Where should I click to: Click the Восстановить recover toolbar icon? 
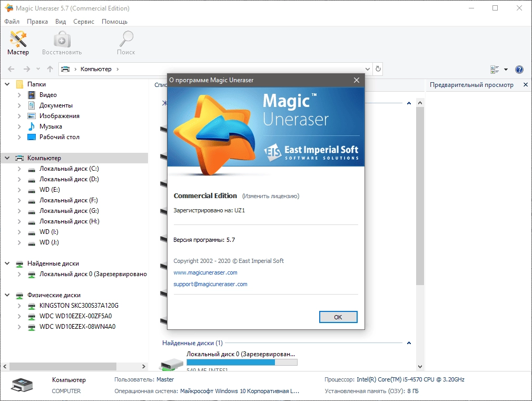[62, 43]
